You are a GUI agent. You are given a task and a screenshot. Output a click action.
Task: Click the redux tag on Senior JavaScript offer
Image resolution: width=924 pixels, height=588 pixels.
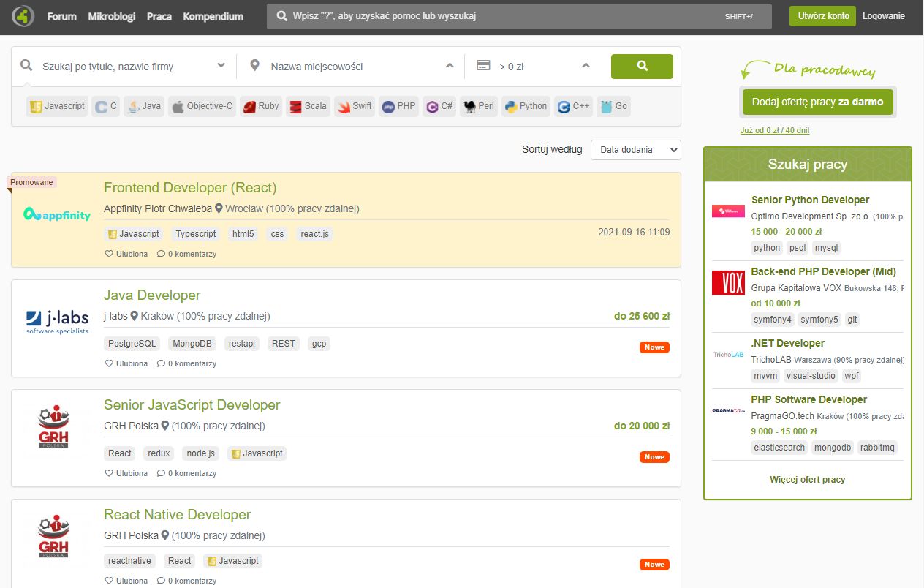point(159,453)
